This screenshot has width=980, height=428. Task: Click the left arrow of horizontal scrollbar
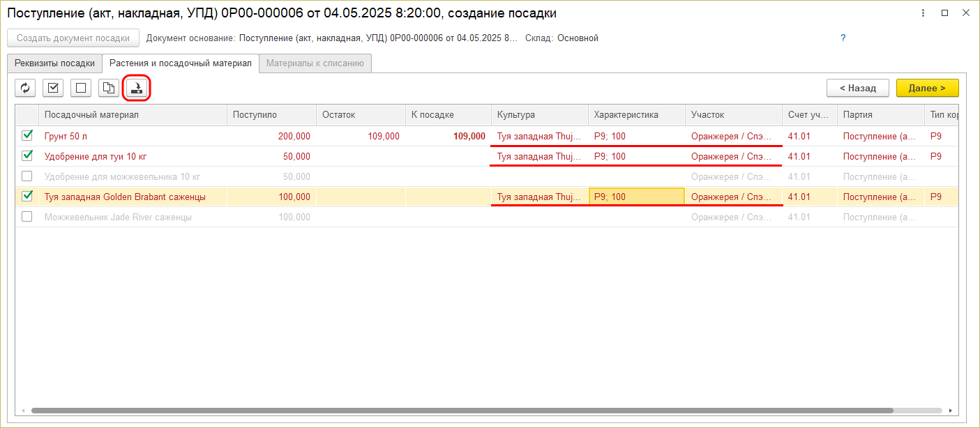point(24,411)
